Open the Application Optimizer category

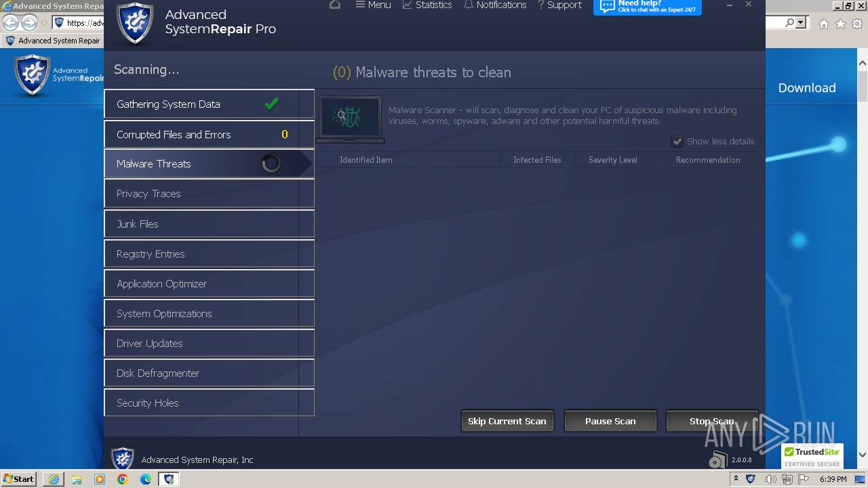click(209, 283)
